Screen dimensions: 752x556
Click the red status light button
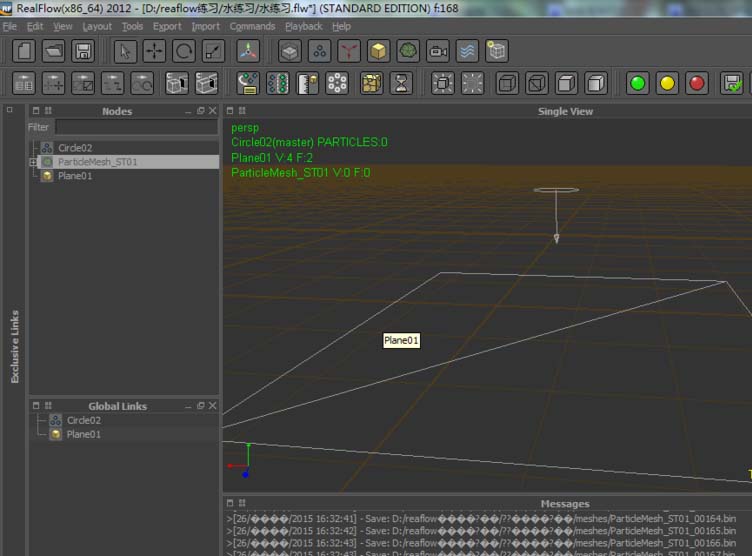[696, 83]
